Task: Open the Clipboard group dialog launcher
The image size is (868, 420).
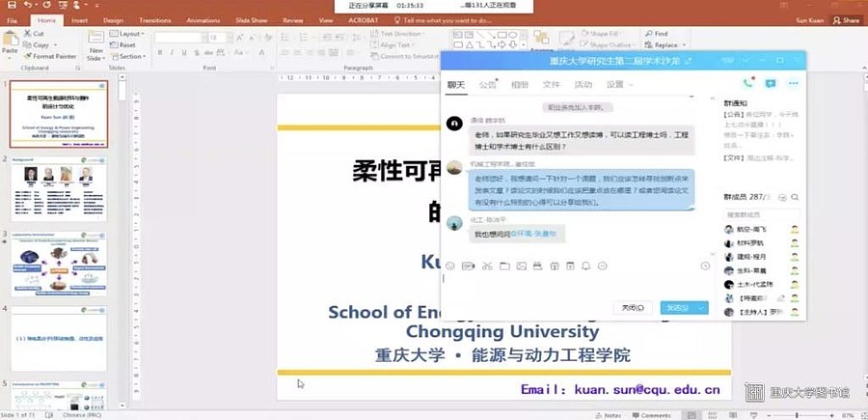Action: (x=78, y=68)
